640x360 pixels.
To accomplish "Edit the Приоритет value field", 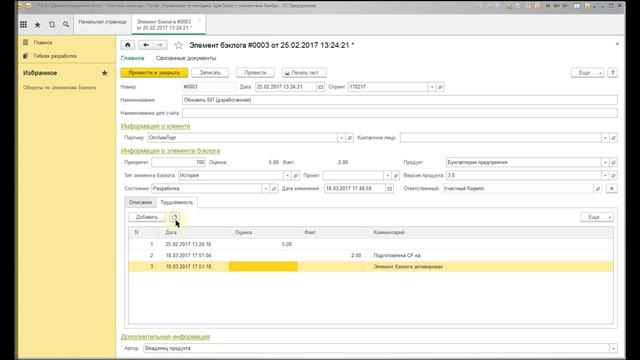I will [x=178, y=162].
